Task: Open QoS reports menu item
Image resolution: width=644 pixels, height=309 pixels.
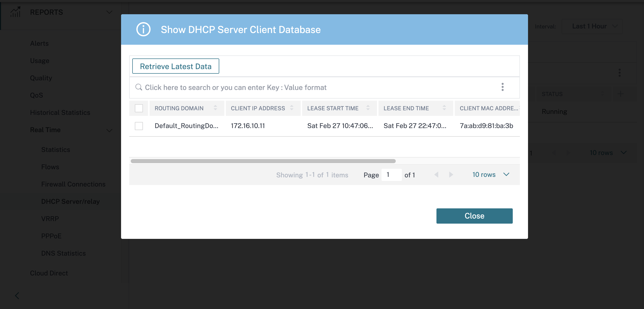Action: (x=36, y=95)
